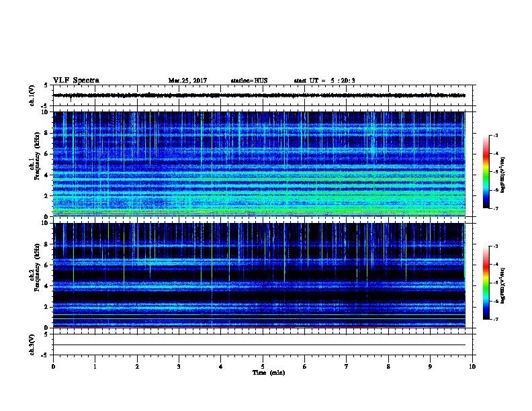This screenshot has height=411, width=532.
Task: Click the 'Time (min)' axis label
Action: tap(269, 373)
